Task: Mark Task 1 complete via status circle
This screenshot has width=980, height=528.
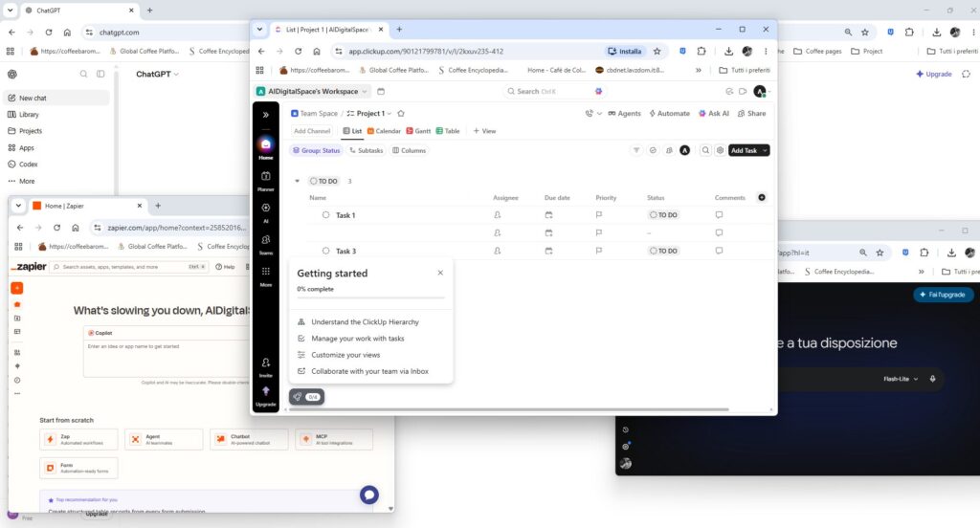Action: coord(325,215)
